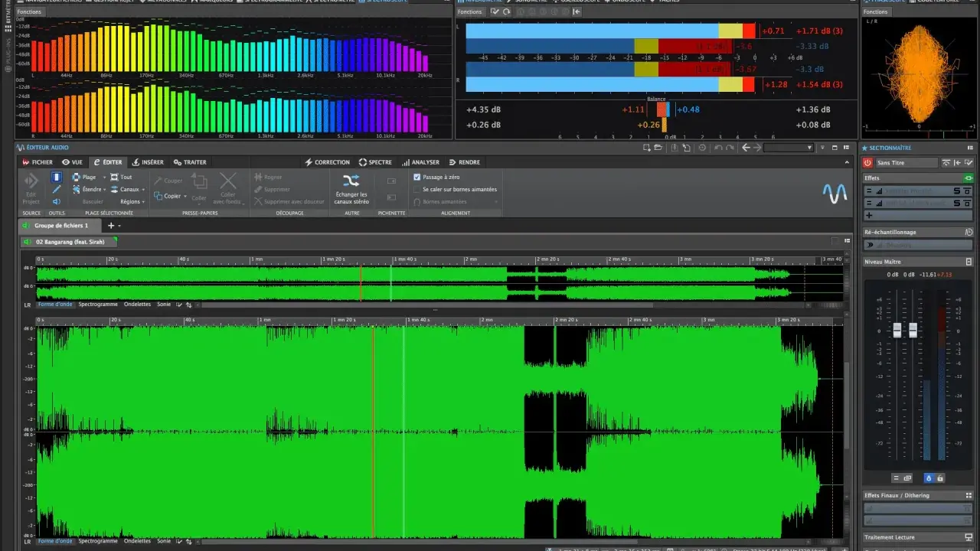Click the RENDRE button
The image size is (980, 551).
point(464,162)
